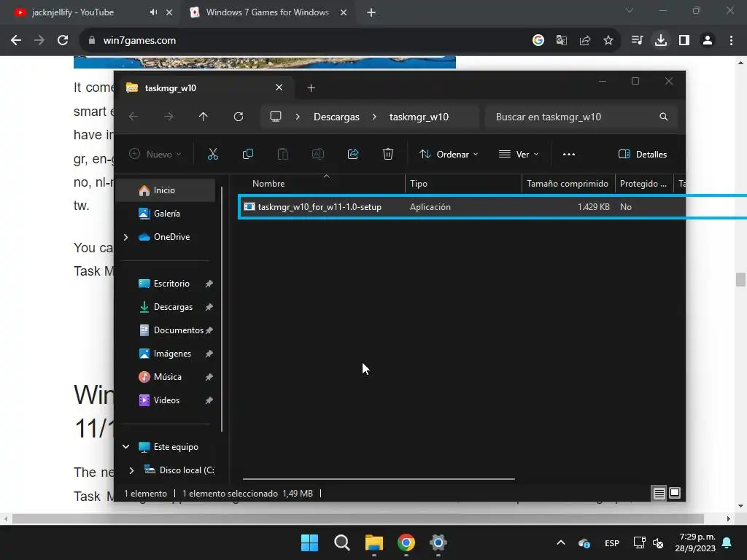Expand the OneDrive tree node

125,237
